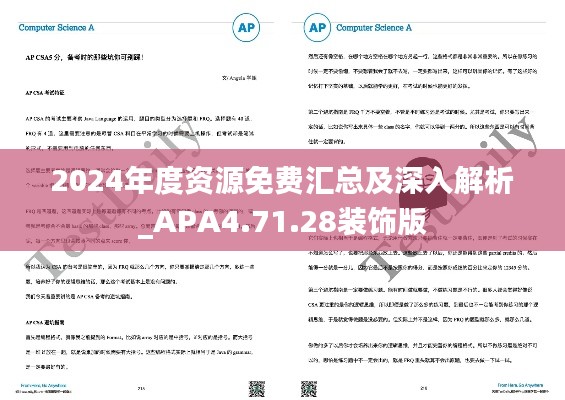Select the 'AP CSA 考试特征' section heading
This screenshot has width=565, height=400.
tap(45, 93)
